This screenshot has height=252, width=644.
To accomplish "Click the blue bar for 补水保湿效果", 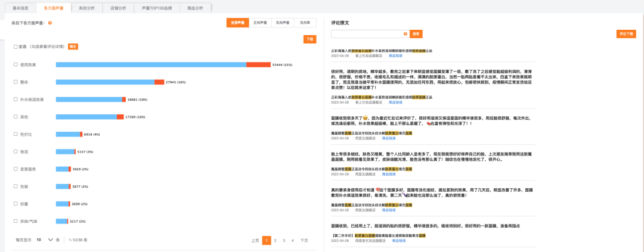I will tap(89, 99).
